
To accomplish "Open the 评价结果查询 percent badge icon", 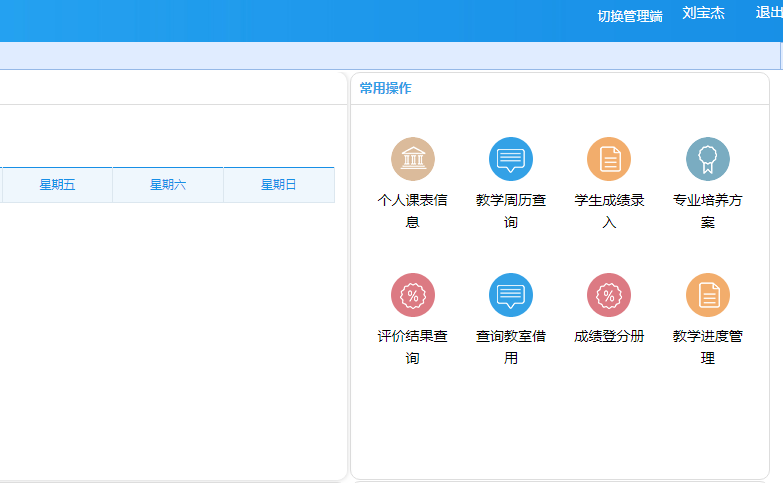I will [412, 295].
